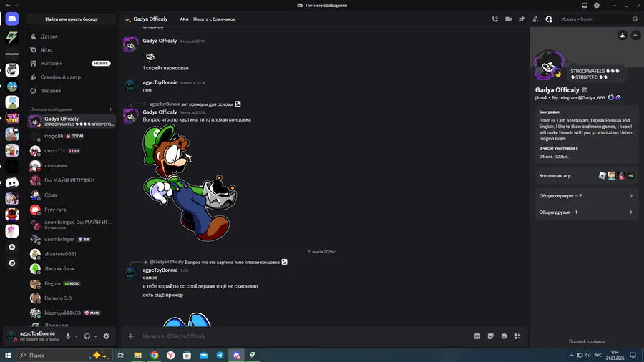Screen dimensions: 644x362
Task: Open the Friends tab
Action: pos(72,36)
